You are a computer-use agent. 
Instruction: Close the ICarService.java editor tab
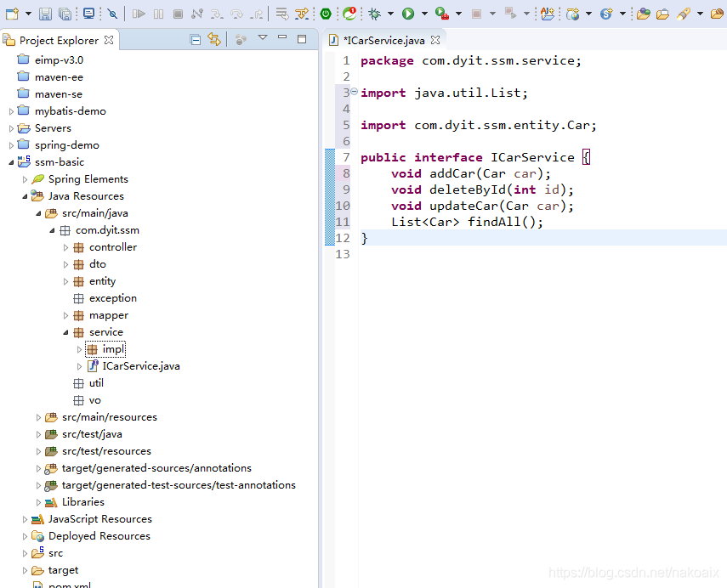[434, 40]
